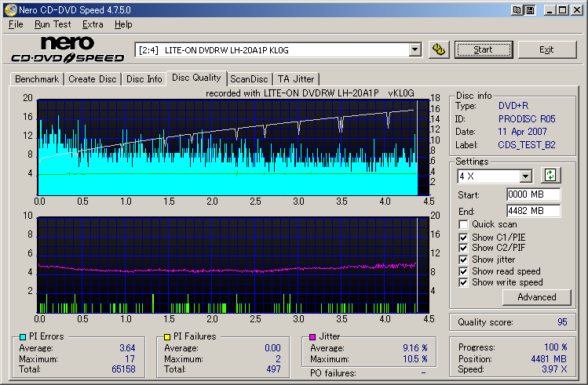Image resolution: width=588 pixels, height=385 pixels.
Task: Uncheck Show C1/PIE option
Action: [x=463, y=236]
